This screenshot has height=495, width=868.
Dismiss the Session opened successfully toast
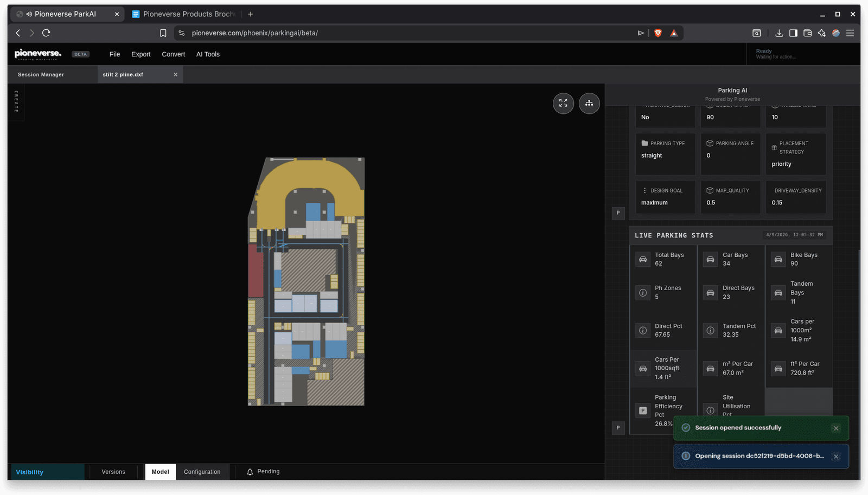[836, 428]
